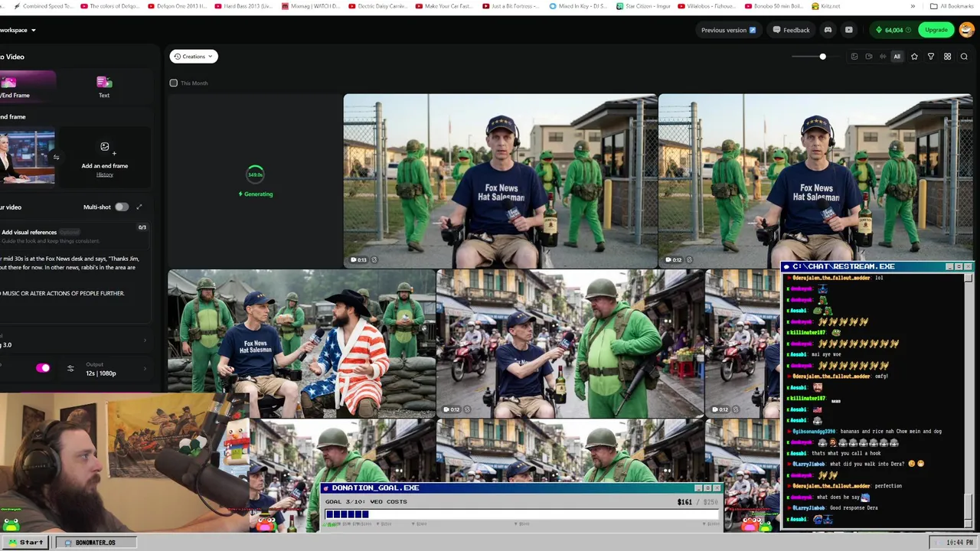Select the All filter
The height and width of the screenshot is (551, 980).
tap(897, 57)
